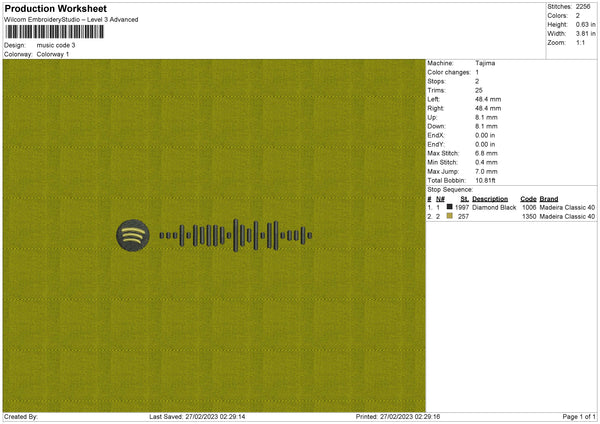Image resolution: width=600 pixels, height=424 pixels.
Task: Click the Production Worksheet title
Action: coord(55,8)
